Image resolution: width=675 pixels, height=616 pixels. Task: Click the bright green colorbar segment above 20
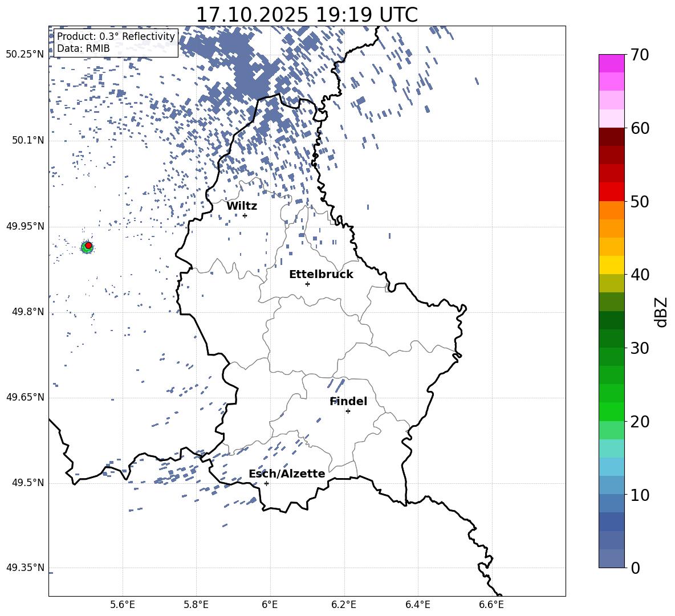pyautogui.click(x=611, y=411)
